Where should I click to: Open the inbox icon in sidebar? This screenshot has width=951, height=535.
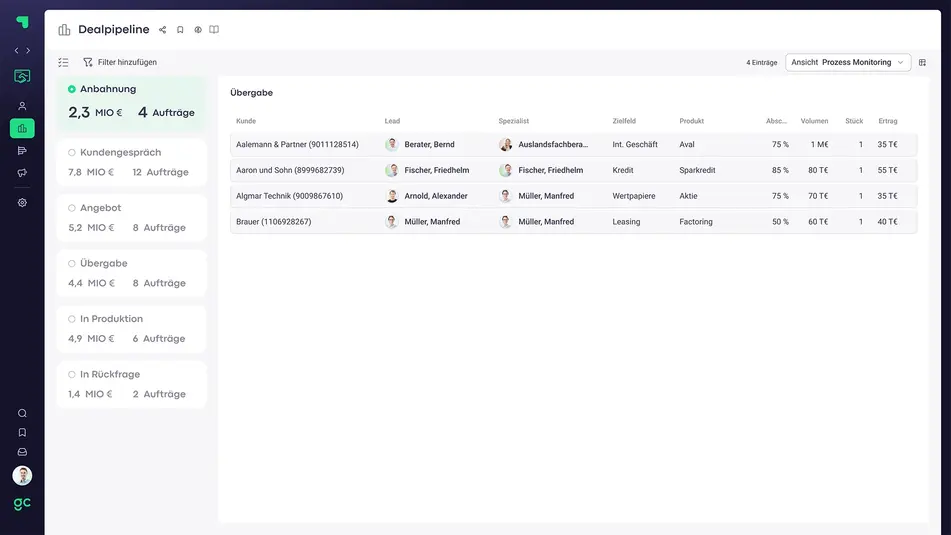pos(22,452)
